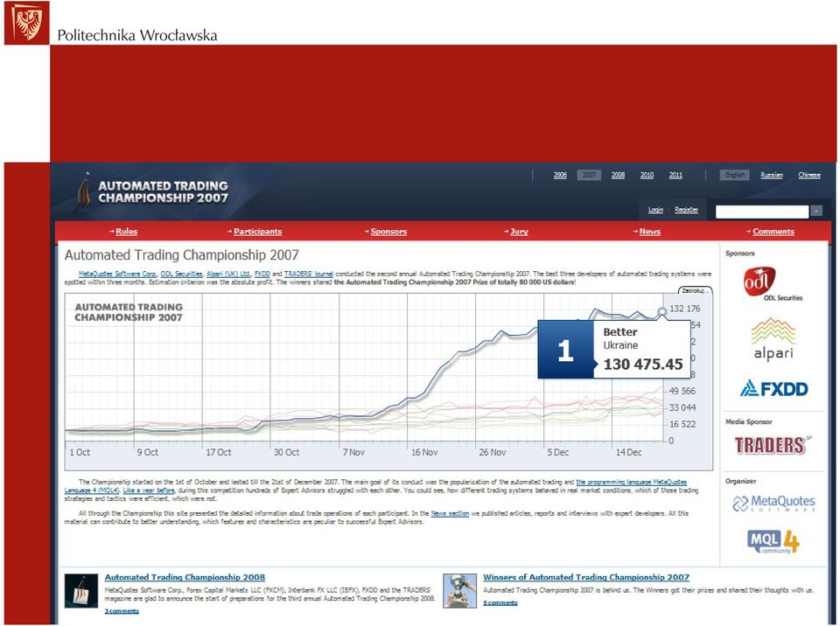Switch site language to Russian

click(772, 175)
